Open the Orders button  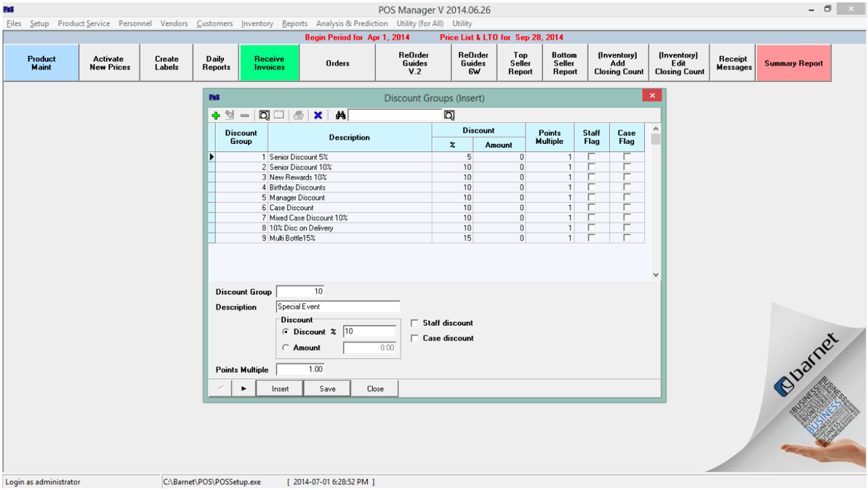338,63
